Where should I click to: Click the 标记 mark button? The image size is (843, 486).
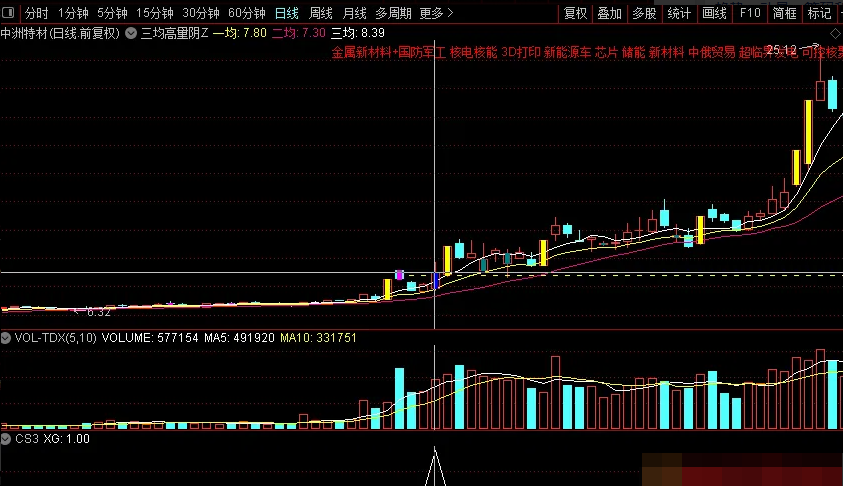tap(819, 13)
